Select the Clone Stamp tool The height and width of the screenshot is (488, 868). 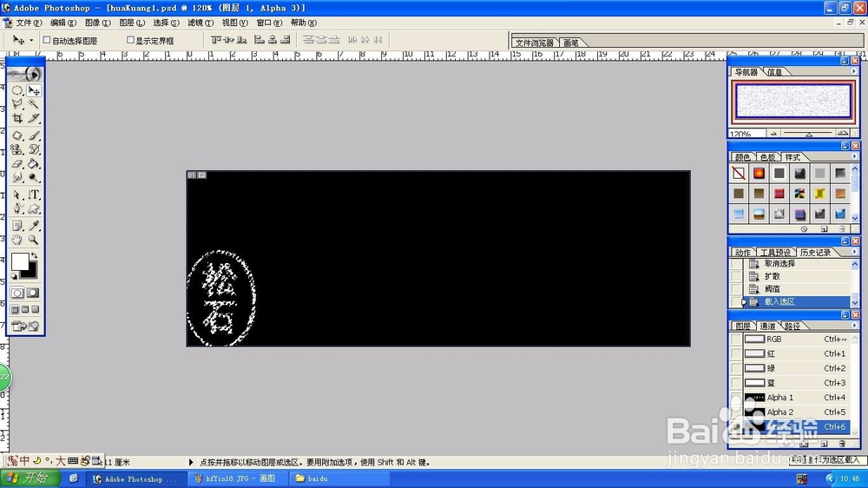click(x=17, y=149)
